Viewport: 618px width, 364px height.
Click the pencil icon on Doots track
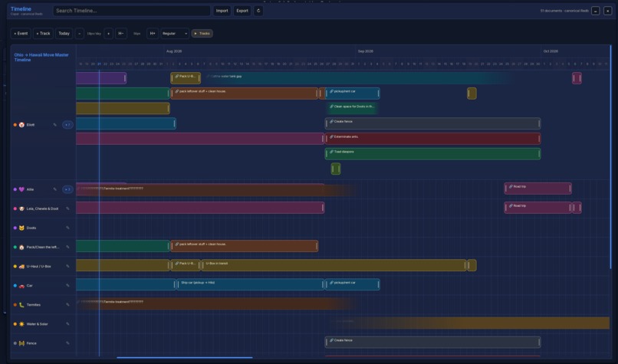point(67,228)
